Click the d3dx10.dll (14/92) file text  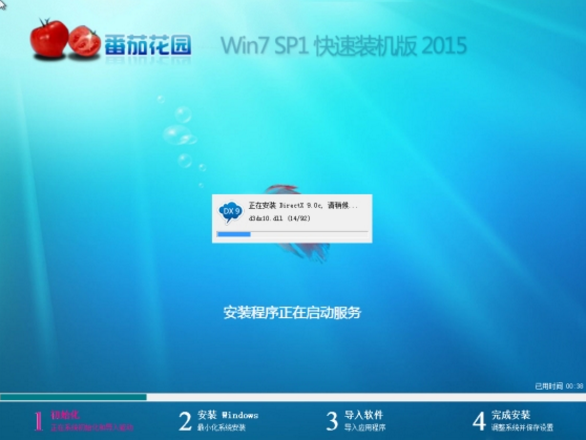click(x=279, y=218)
